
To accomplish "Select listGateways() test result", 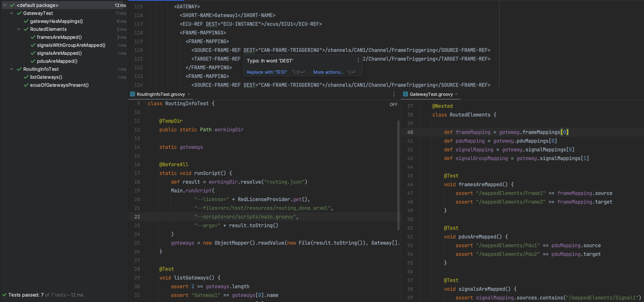I will (x=46, y=77).
